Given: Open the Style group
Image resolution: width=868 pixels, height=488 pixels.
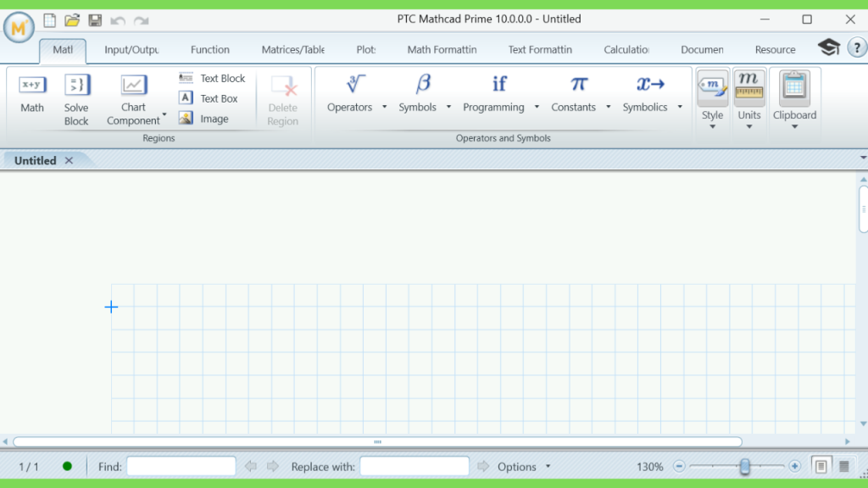Looking at the screenshot, I should [712, 100].
